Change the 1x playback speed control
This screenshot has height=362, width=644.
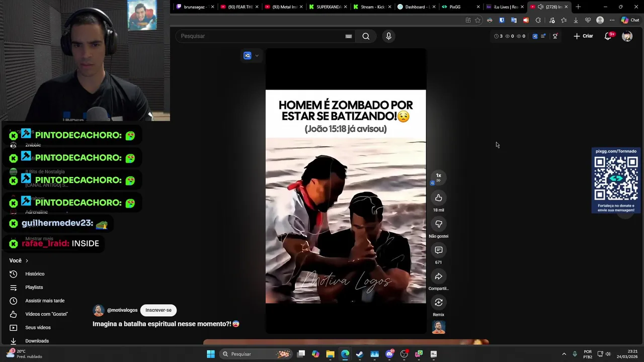tap(438, 177)
